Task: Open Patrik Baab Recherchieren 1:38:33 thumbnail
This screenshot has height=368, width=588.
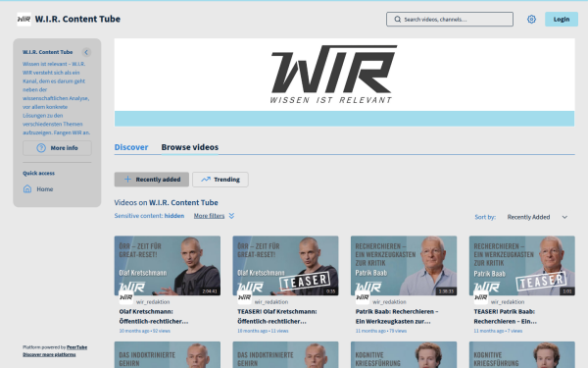Action: click(x=404, y=266)
